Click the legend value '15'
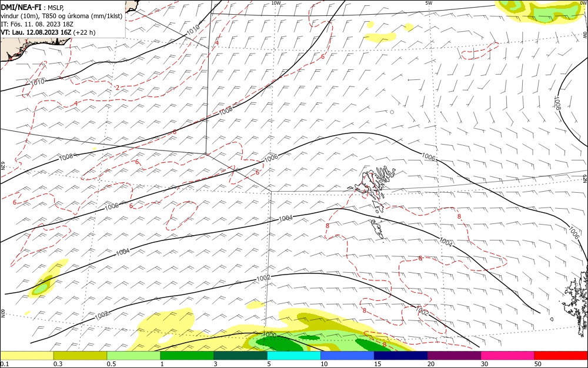 [x=377, y=364]
